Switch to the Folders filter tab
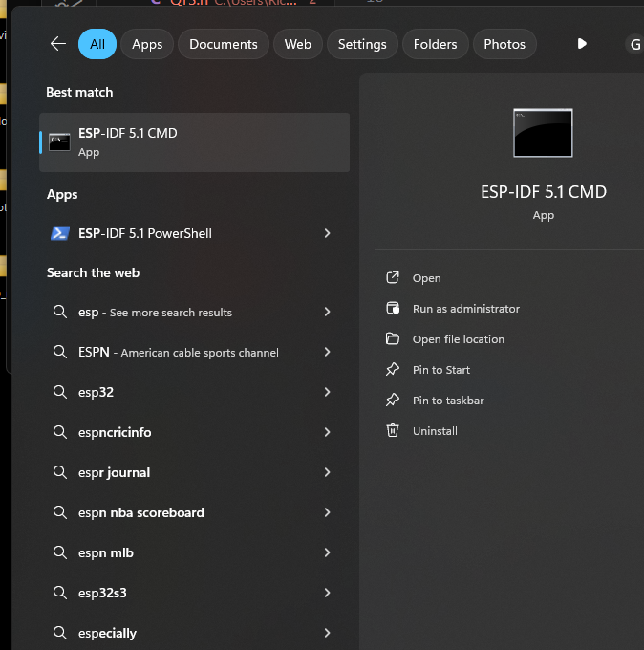The image size is (644, 650). click(x=435, y=44)
